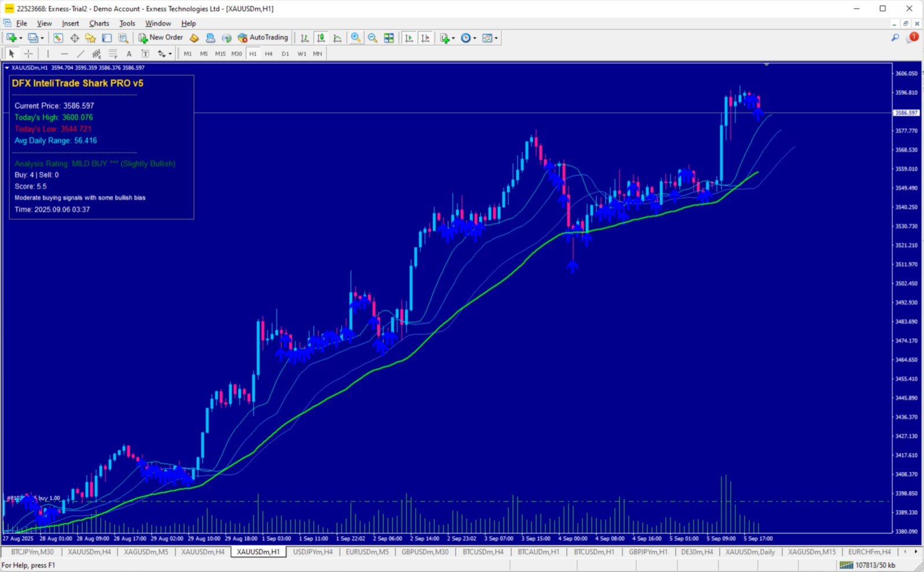This screenshot has width=924, height=572.
Task: Zoom in on the chart
Action: tap(355, 38)
